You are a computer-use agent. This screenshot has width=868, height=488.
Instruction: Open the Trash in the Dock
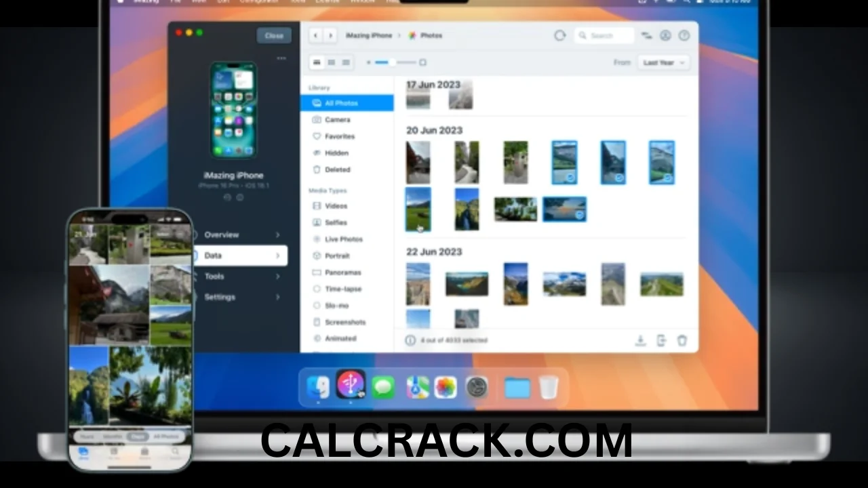tap(549, 387)
